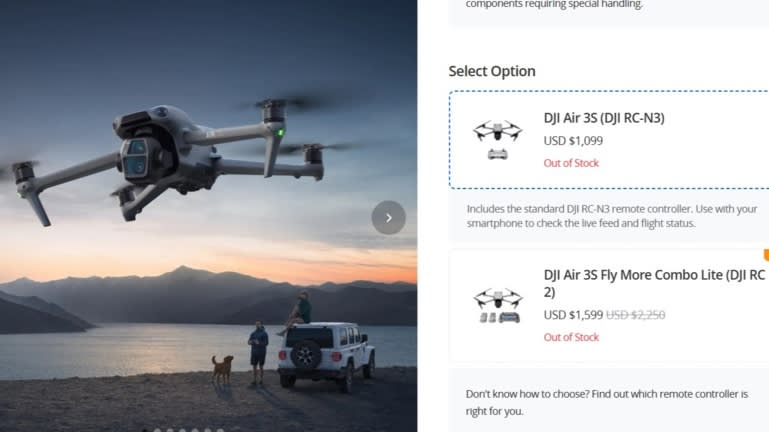769x432 pixels.
Task: Select the first (active) carousel indicator dot
Action: [x=145, y=431]
